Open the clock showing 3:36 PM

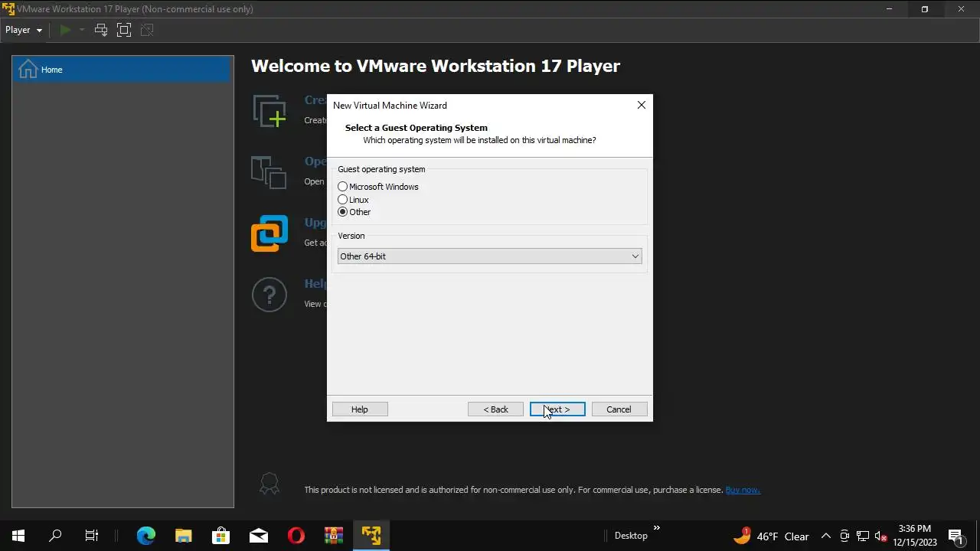coord(915,536)
